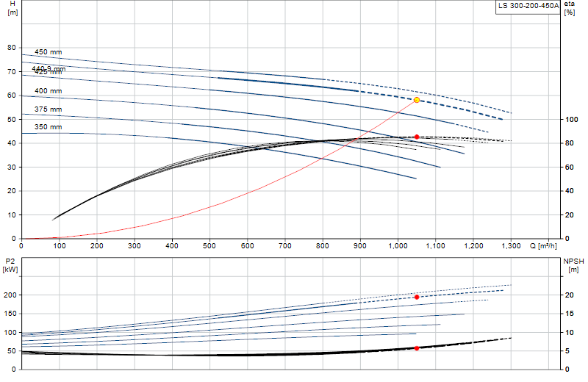Click the 500 tick on the flow axis
Viewport: 588px width, 382px height.
[209, 246]
